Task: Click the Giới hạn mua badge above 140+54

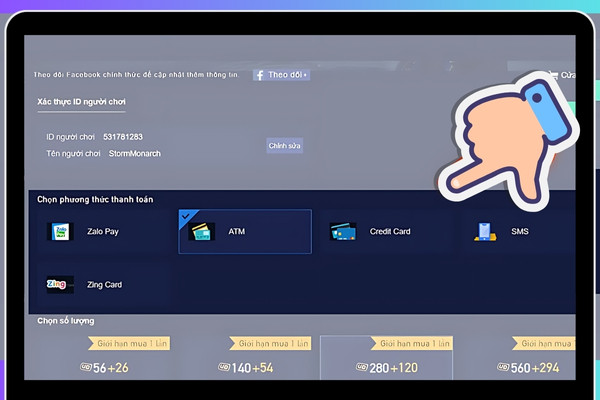Action: (271, 343)
